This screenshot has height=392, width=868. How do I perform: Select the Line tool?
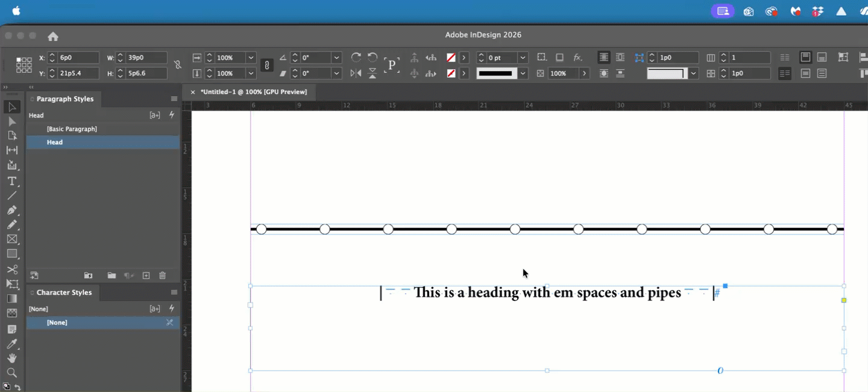12,195
